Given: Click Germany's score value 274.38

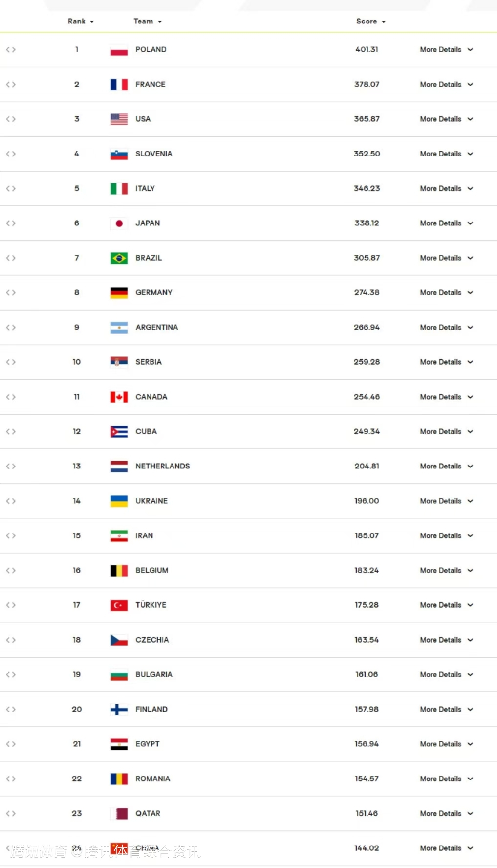Looking at the screenshot, I should 367,293.
